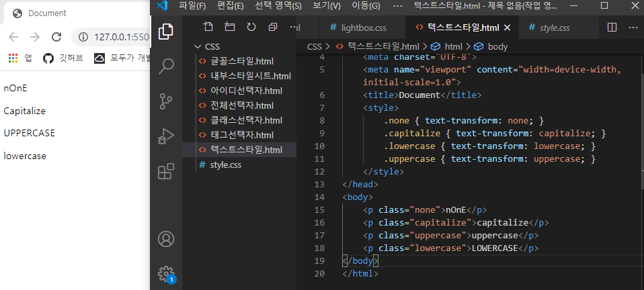Click the UPPERCASE text on webpage
Viewport: 644px width, 290px height.
click(29, 134)
